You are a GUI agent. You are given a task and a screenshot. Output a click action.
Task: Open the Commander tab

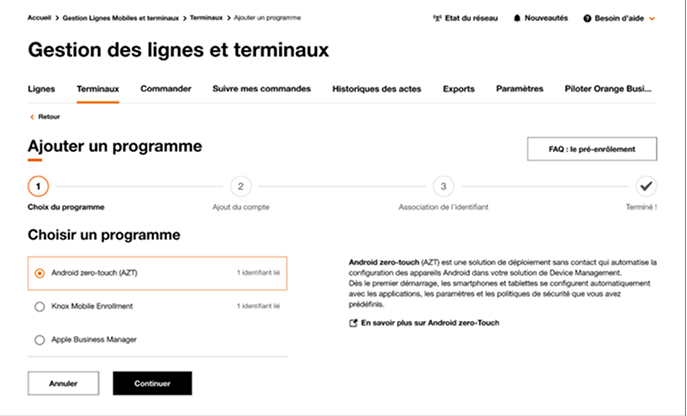click(166, 88)
